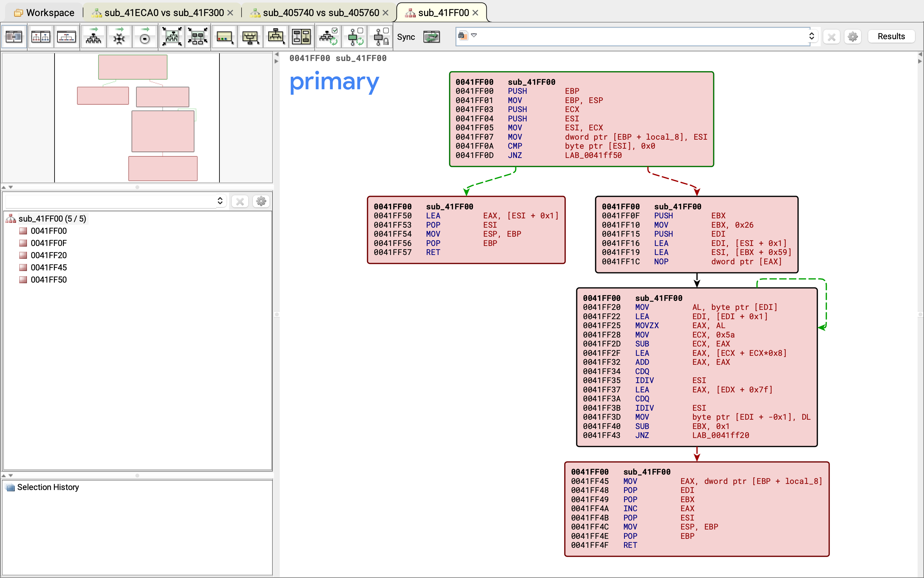Toggle automatic layouting
924x578 pixels.
click(329, 37)
